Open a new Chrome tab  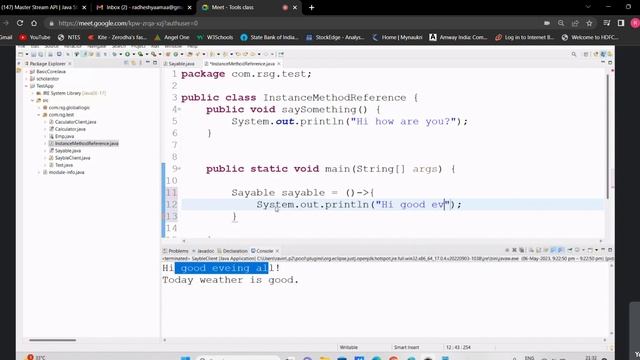[311, 7]
